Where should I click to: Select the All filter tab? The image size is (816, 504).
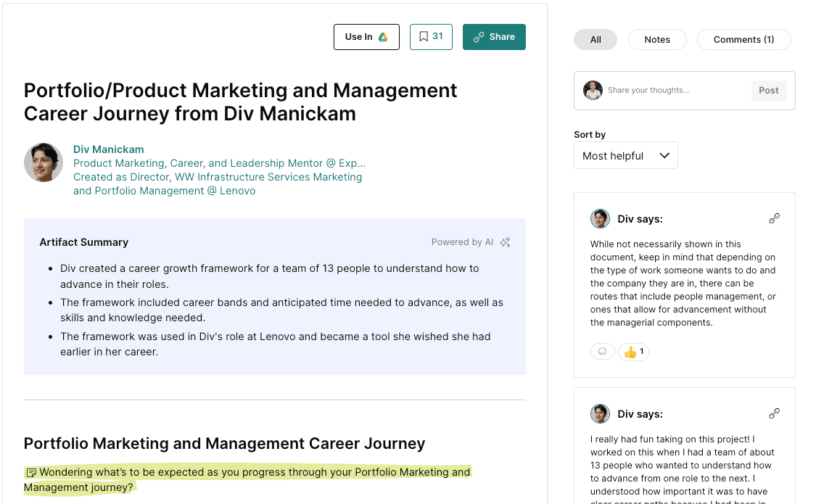tap(595, 40)
